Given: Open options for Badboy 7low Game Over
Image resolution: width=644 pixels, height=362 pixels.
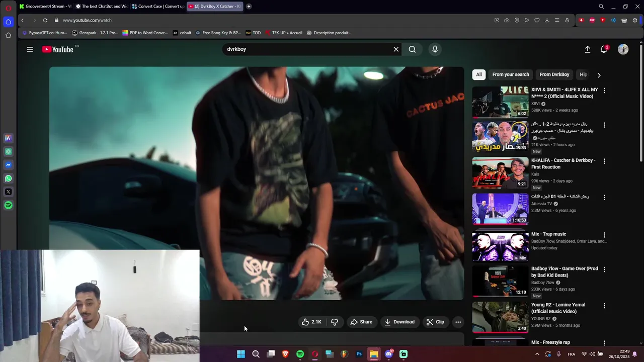Looking at the screenshot, I should click(x=604, y=269).
